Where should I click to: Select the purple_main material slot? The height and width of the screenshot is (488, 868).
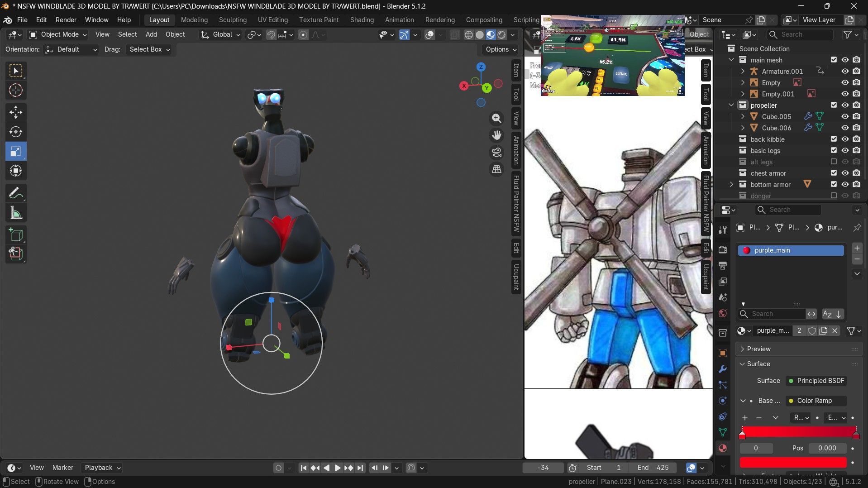791,250
